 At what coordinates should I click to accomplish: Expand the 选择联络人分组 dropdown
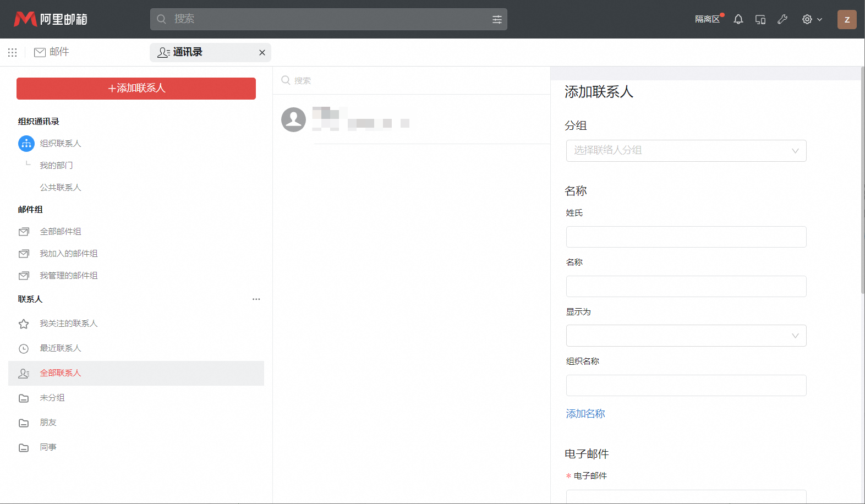click(686, 151)
